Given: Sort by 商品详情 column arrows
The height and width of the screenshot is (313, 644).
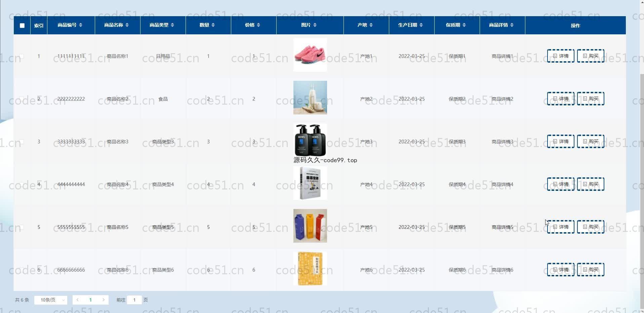Looking at the screenshot, I should [512, 25].
